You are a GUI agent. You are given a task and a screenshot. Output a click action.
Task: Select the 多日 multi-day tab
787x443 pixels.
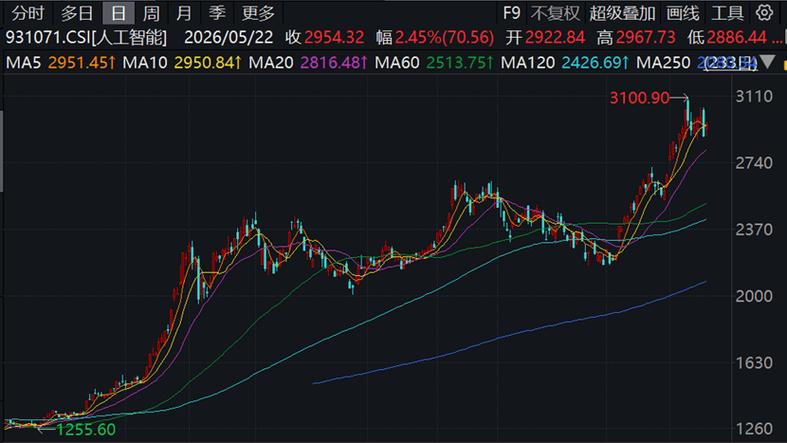click(x=77, y=13)
